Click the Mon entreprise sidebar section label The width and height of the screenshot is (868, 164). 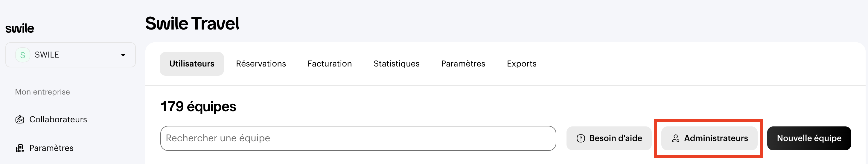pyautogui.click(x=42, y=92)
